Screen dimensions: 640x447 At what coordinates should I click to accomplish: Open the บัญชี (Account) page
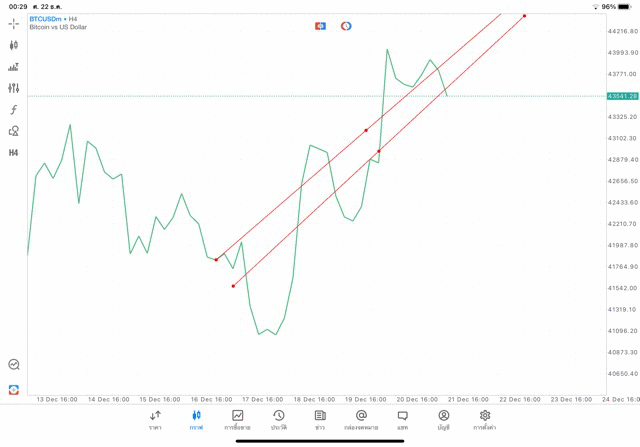point(443,420)
